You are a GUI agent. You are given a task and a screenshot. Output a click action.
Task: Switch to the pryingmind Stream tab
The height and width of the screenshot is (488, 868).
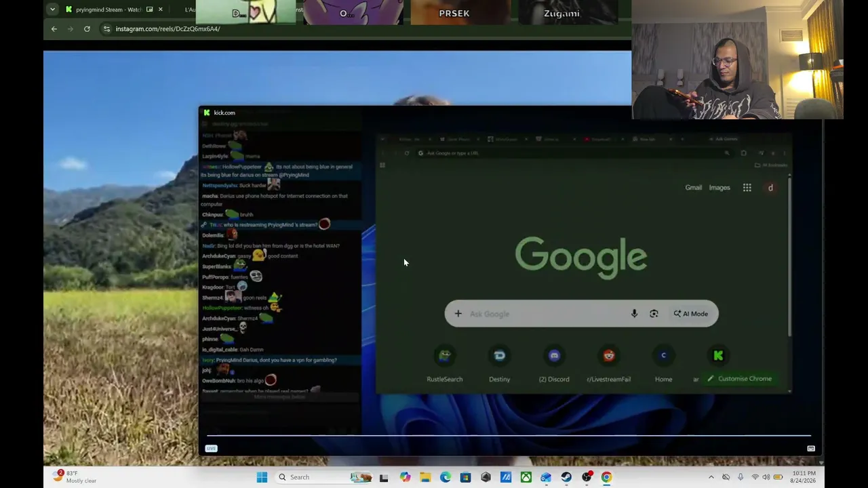(113, 9)
